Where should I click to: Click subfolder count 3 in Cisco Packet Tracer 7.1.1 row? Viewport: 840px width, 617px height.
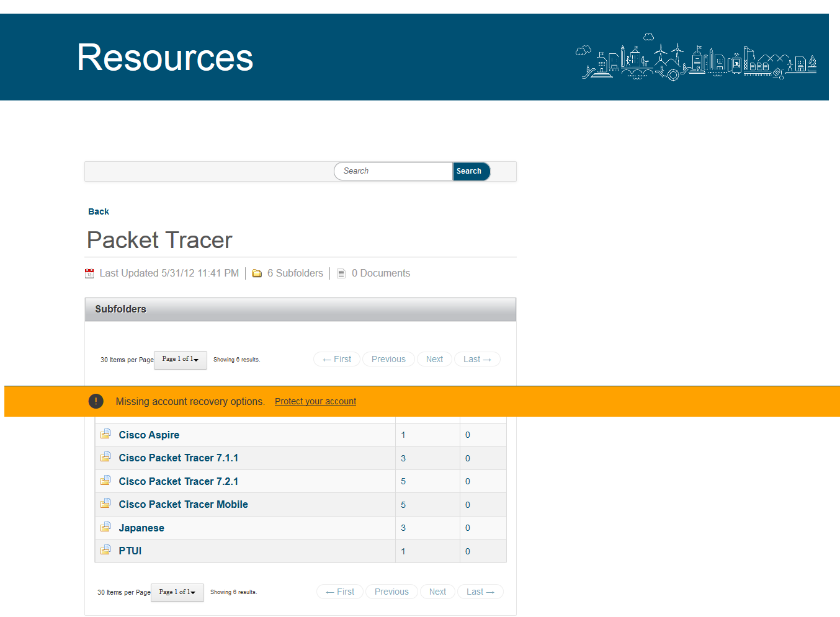tap(403, 458)
